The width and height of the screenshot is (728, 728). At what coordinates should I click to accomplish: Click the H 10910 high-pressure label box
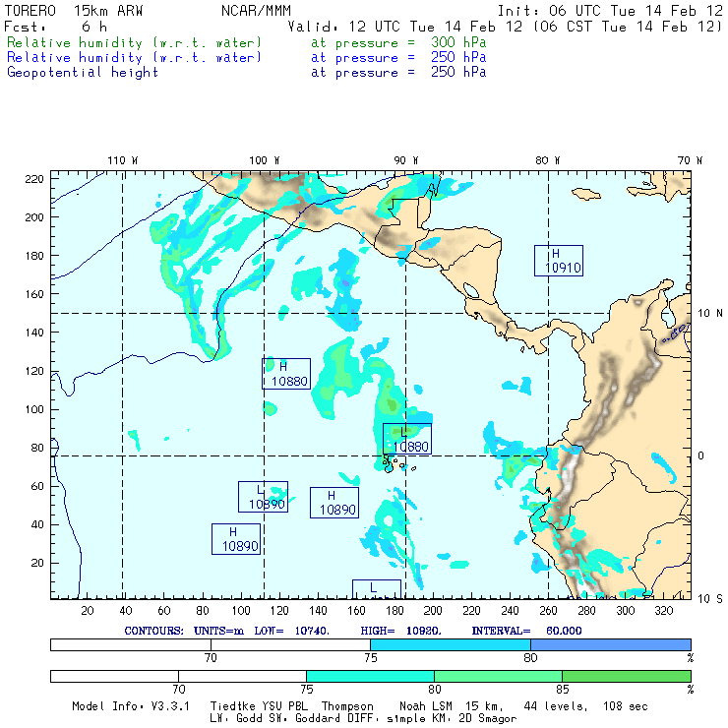tap(558, 260)
